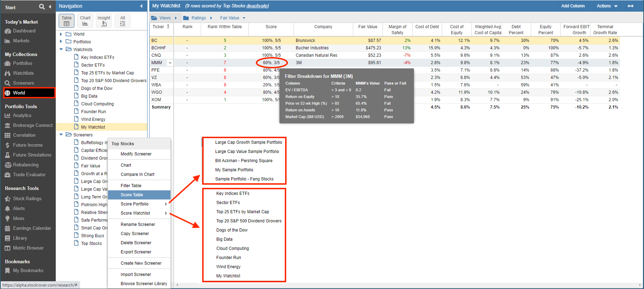
Task: Open Trade Evaluator
Action: click(x=29, y=175)
